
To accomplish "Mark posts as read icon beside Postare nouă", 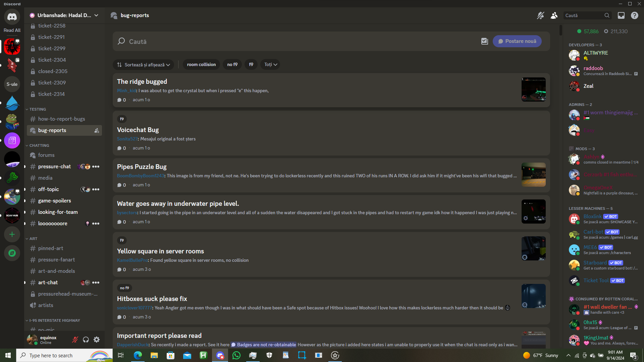I will 484,41.
